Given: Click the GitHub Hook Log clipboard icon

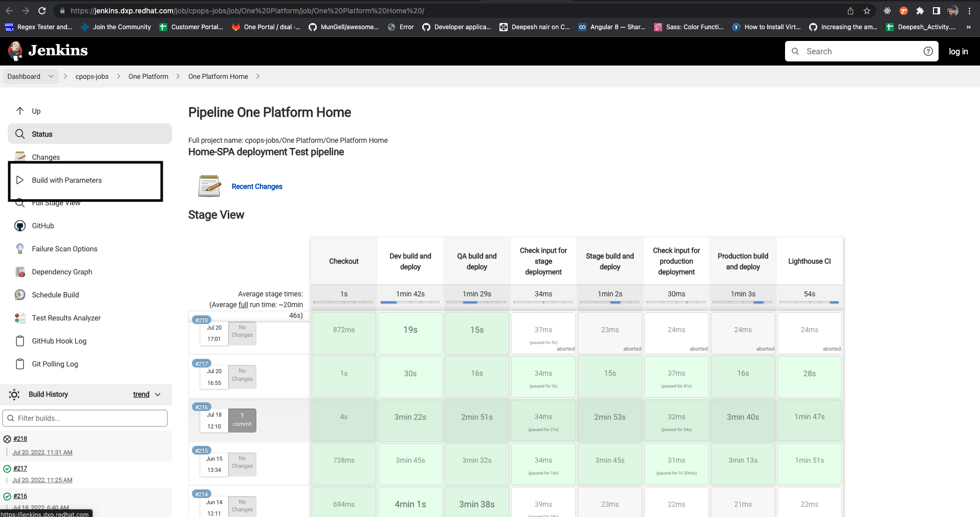Looking at the screenshot, I should coord(20,341).
